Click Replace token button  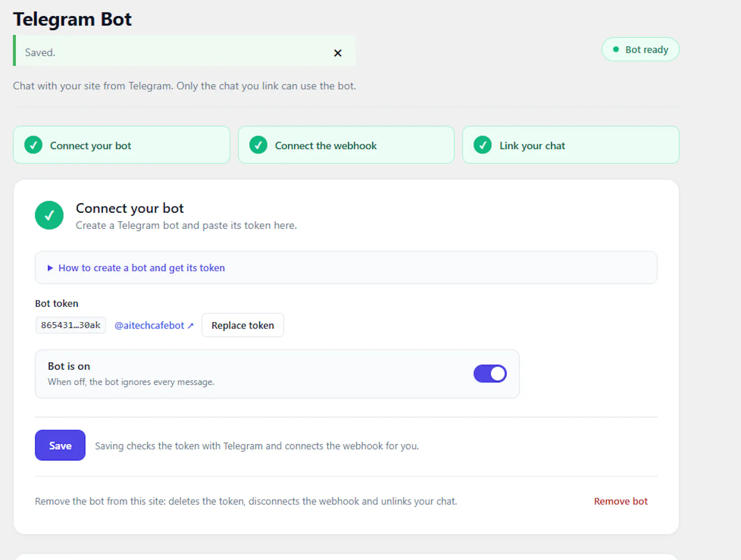(x=243, y=325)
